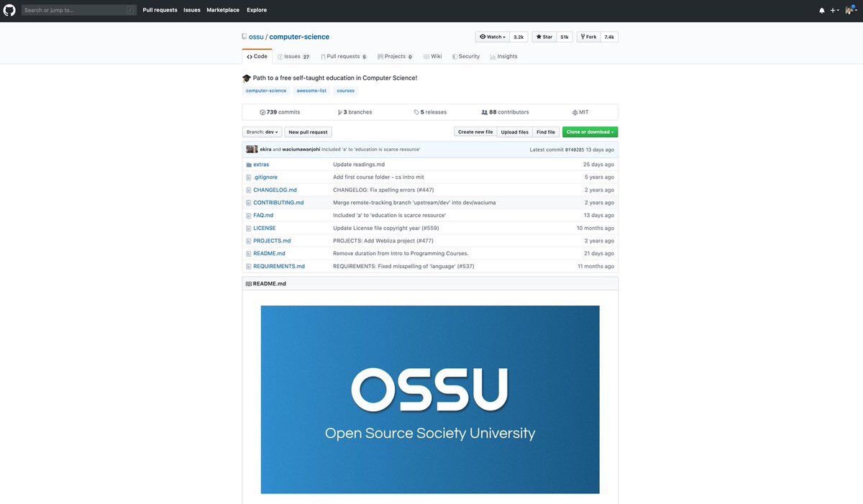863x504 pixels.
Task: Open Pull requests in top navigation
Action: [160, 10]
